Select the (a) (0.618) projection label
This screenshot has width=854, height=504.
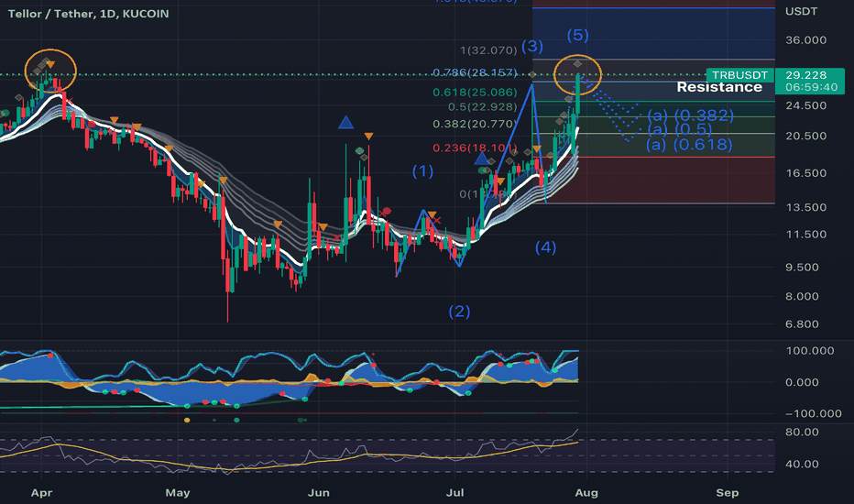coord(689,145)
